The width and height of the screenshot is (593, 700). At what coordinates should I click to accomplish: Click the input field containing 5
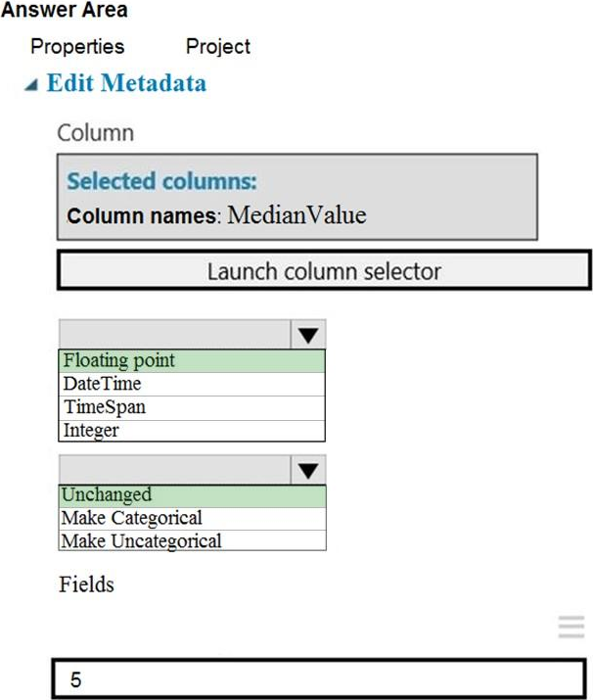click(x=323, y=679)
